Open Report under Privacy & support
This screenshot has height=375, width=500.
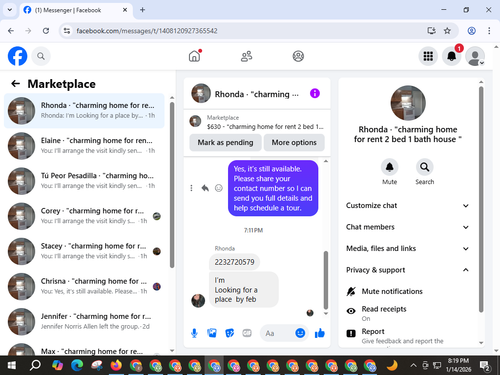[x=408, y=335]
